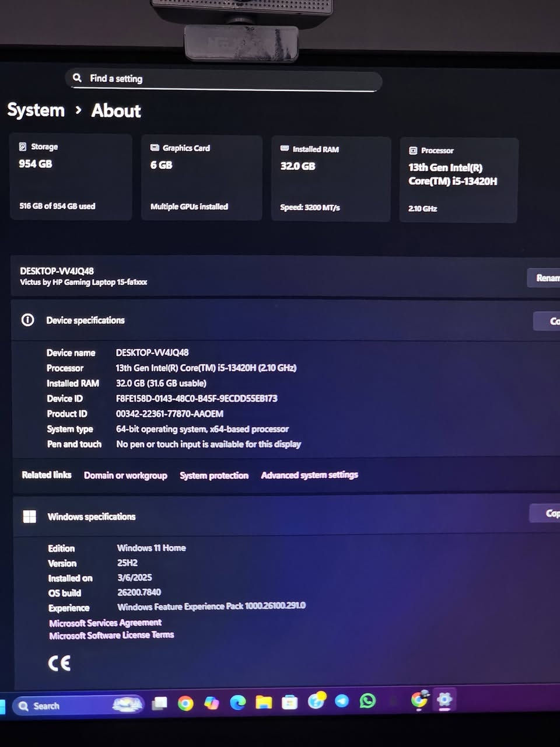The height and width of the screenshot is (747, 560).
Task: Open Google Chrome from the taskbar
Action: tap(185, 703)
